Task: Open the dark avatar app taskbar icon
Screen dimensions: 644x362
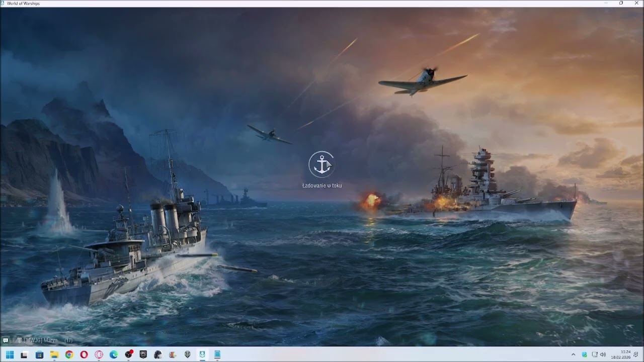Action: tap(158, 354)
